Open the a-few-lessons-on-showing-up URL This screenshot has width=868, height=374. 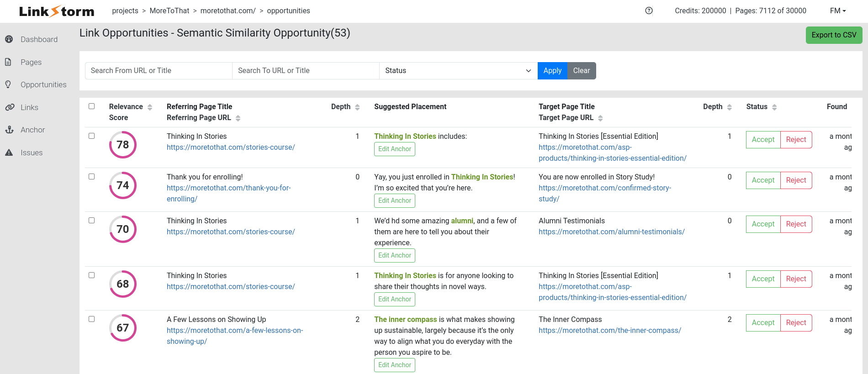235,336
